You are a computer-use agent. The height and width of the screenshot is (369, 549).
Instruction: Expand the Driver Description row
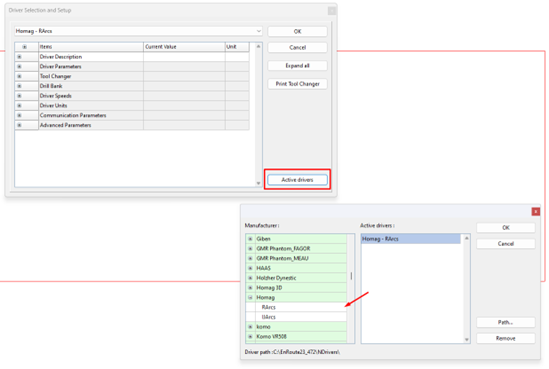pyautogui.click(x=19, y=57)
